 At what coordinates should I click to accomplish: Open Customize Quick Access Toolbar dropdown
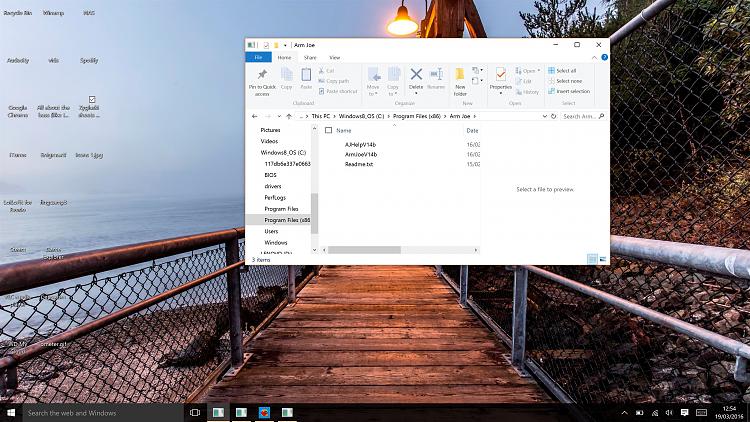285,45
